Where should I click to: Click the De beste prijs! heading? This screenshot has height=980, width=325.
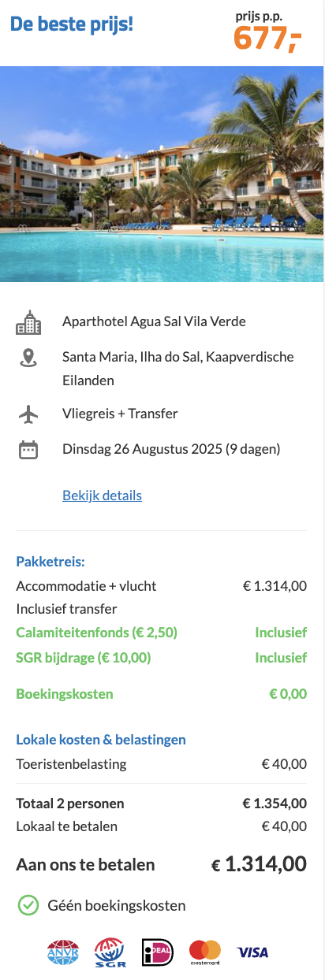[72, 24]
